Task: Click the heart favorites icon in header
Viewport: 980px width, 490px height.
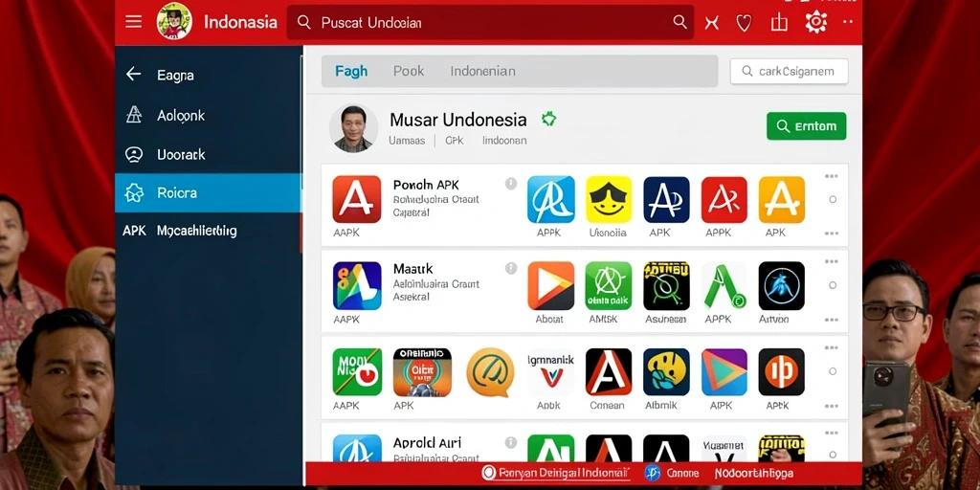Action: tap(743, 23)
